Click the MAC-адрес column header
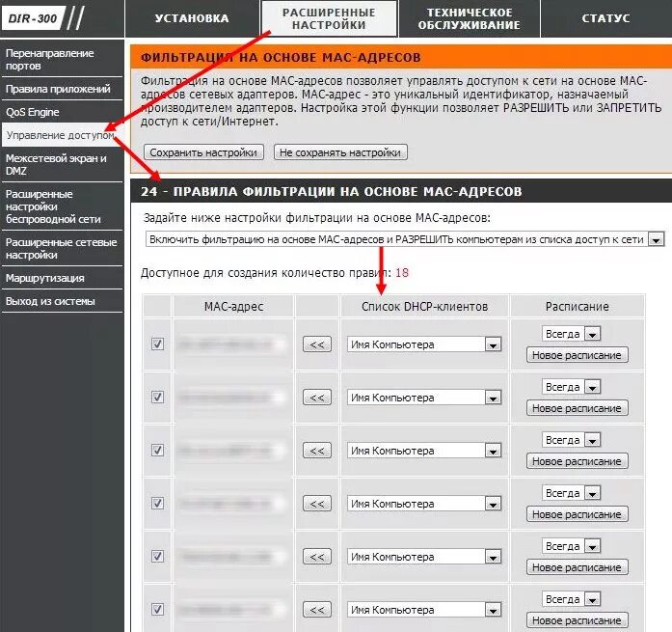 pyautogui.click(x=233, y=306)
